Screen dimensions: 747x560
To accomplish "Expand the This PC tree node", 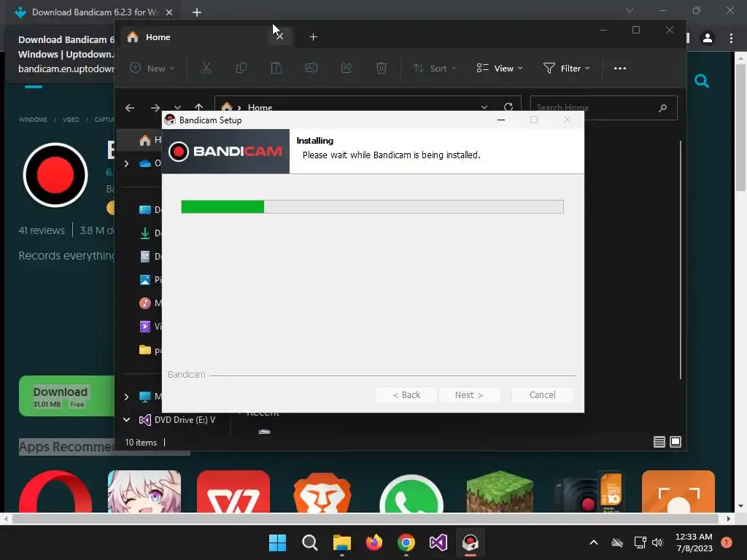I will point(126,397).
